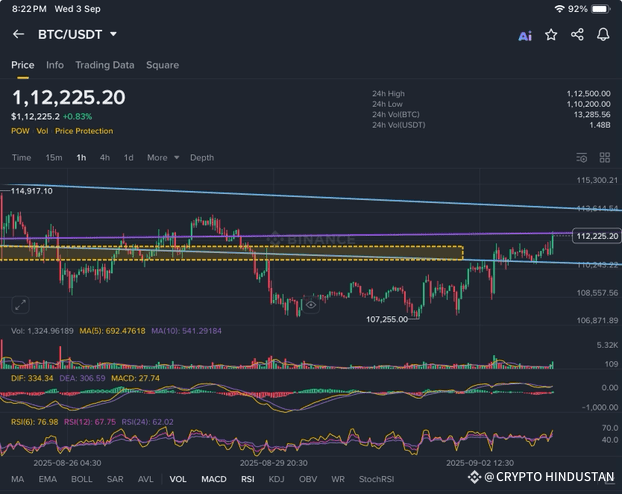Tap the POW tag
The height and width of the screenshot is (494, 622).
click(x=20, y=131)
